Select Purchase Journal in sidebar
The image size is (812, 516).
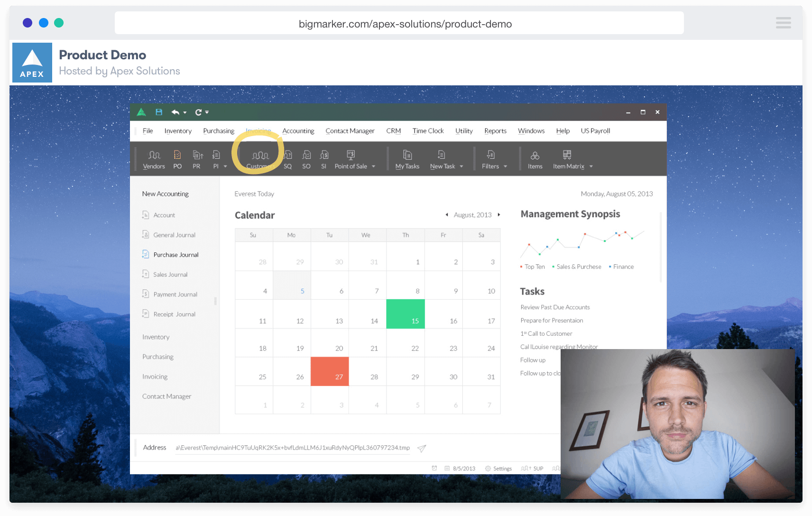(x=175, y=255)
